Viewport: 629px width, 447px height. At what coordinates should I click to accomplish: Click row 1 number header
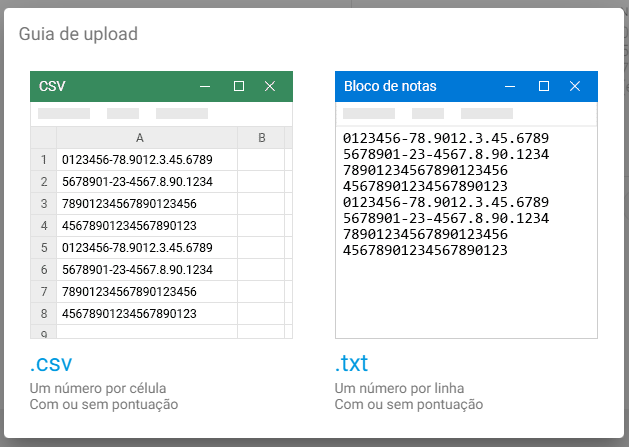(x=43, y=160)
